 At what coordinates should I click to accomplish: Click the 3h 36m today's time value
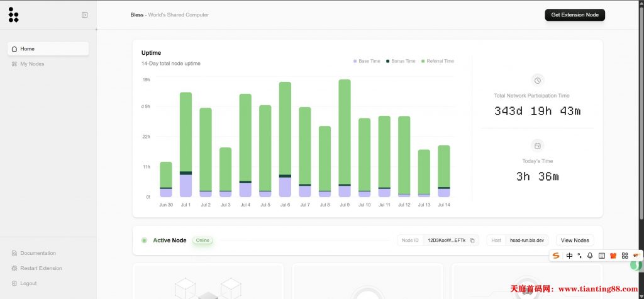(x=537, y=176)
